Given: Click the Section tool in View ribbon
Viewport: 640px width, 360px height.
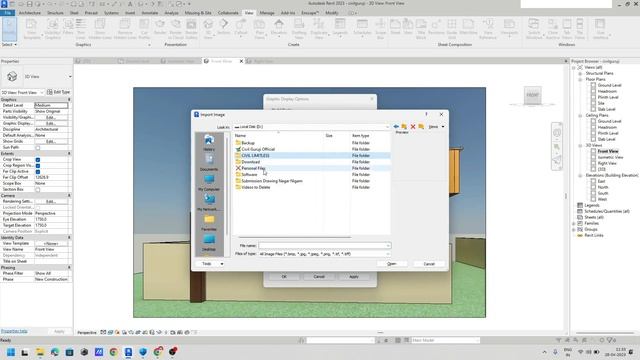Looking at the screenshot, I should tap(224, 27).
